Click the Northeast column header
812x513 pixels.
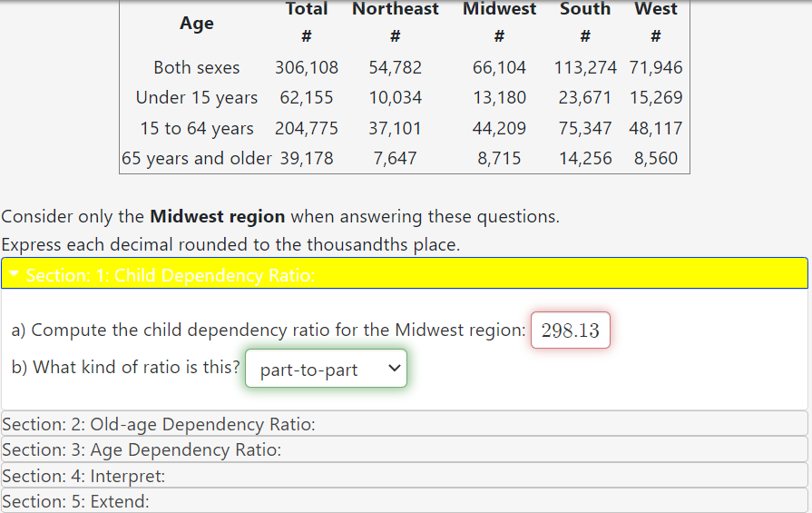[x=396, y=9]
